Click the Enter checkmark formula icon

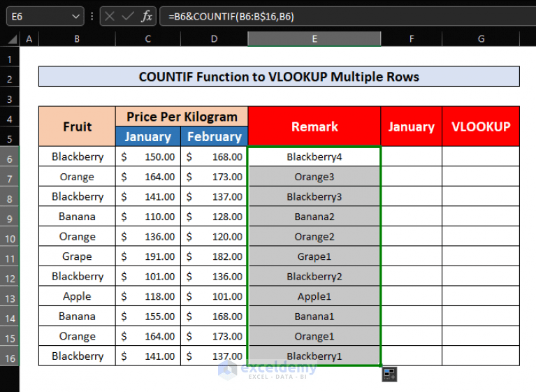pyautogui.click(x=128, y=16)
